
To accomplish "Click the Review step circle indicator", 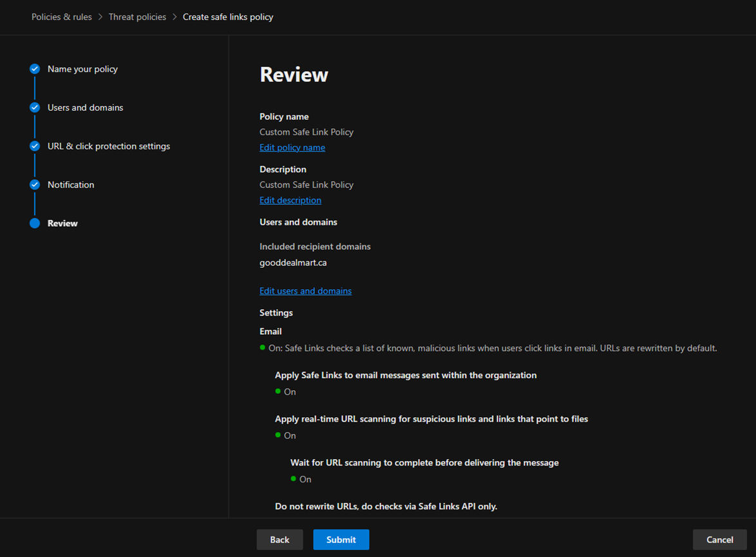I will [x=35, y=223].
